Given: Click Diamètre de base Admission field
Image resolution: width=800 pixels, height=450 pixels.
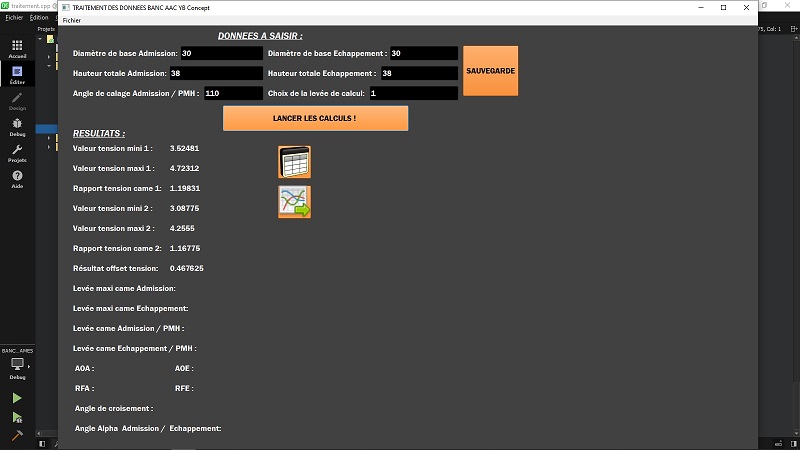Looking at the screenshot, I should click(x=221, y=53).
